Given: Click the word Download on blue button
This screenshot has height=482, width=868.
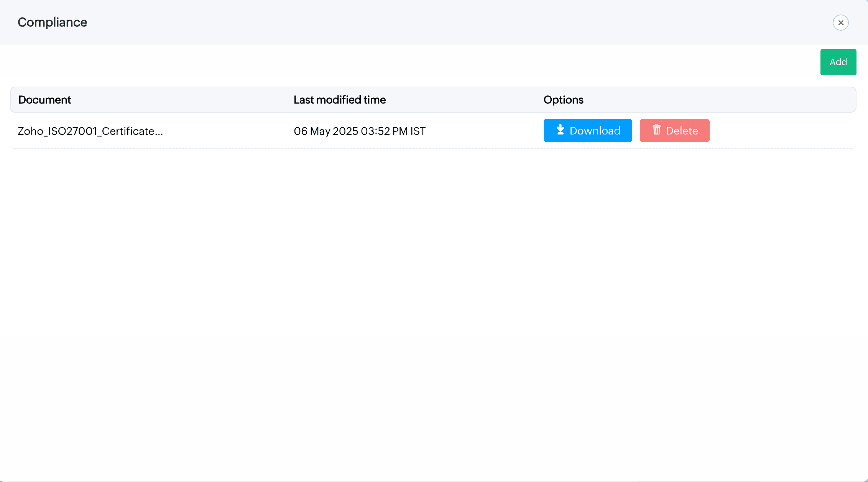Looking at the screenshot, I should (x=595, y=131).
